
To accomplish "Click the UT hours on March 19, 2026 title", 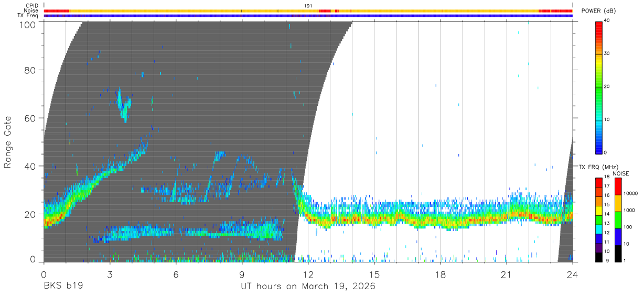I will click(x=308, y=287).
